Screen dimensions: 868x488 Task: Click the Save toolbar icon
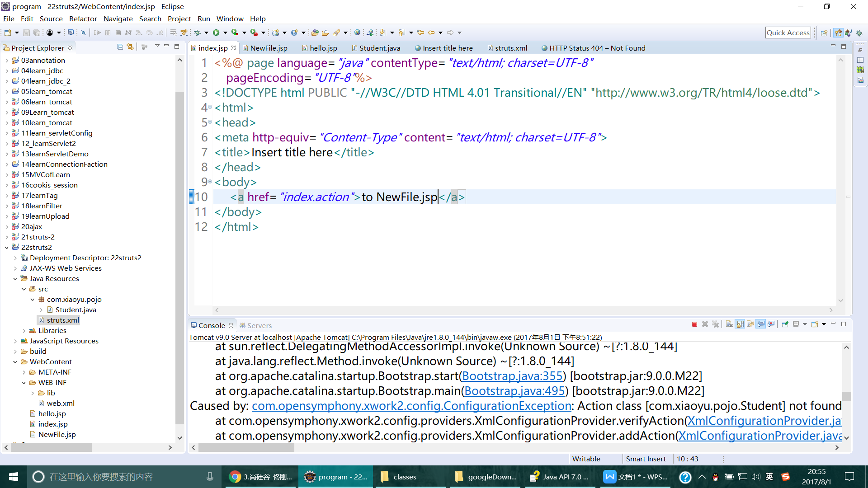(26, 33)
